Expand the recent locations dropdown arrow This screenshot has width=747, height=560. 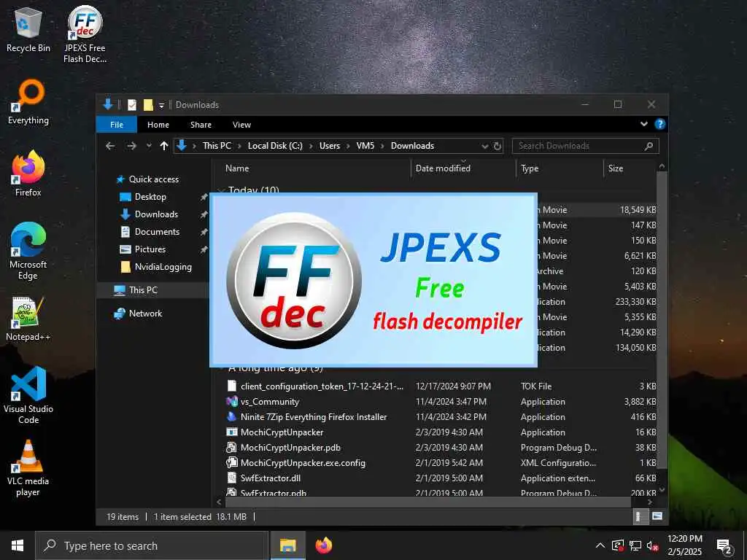[149, 146]
